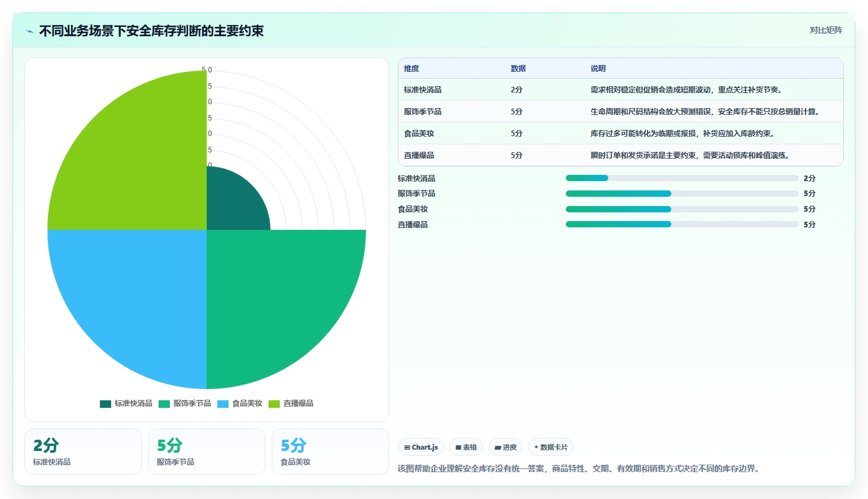Click the chart title 不同业务场景下安全库存判断的主要约束
The image size is (868, 499).
point(151,31)
